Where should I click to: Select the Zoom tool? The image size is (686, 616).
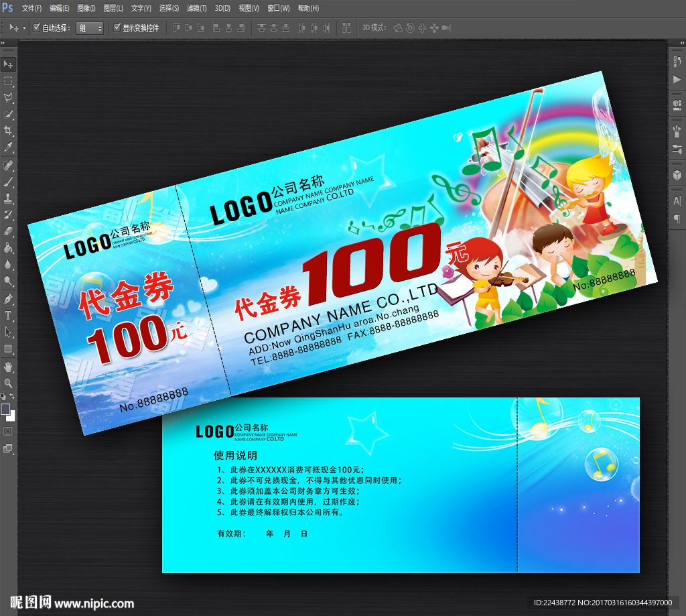pyautogui.click(x=8, y=383)
